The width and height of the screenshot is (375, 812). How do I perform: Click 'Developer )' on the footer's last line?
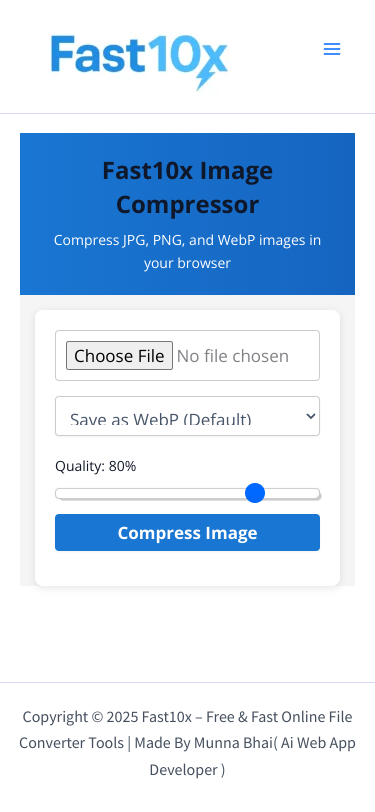[x=188, y=770]
